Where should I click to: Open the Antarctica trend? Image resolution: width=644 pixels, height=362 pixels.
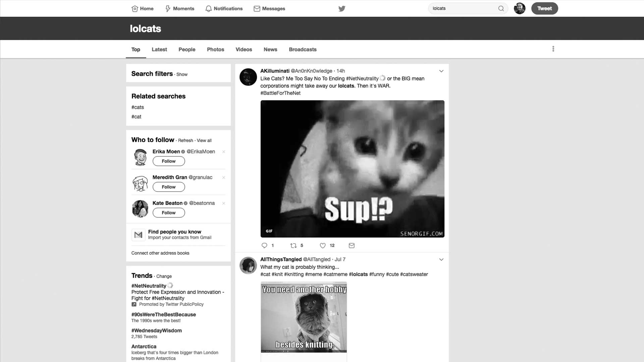coord(144,347)
